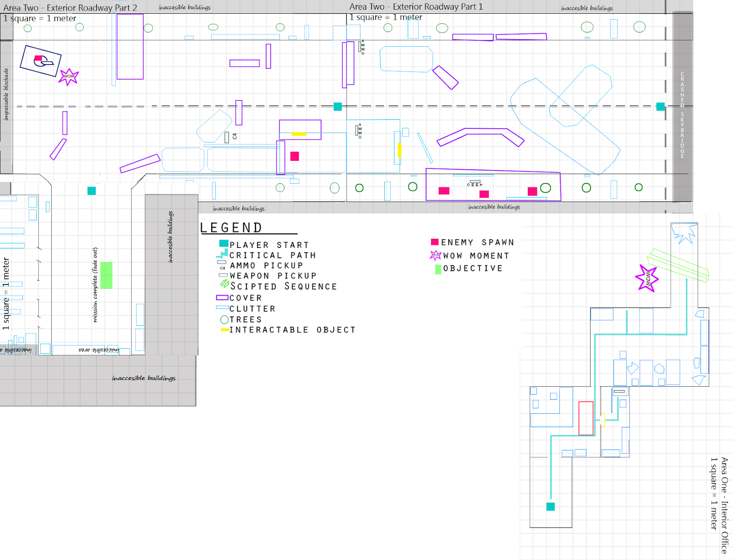Click the "Area Two - Exterior Roadway Part 1" title
The width and height of the screenshot is (733, 560).
(x=416, y=7)
